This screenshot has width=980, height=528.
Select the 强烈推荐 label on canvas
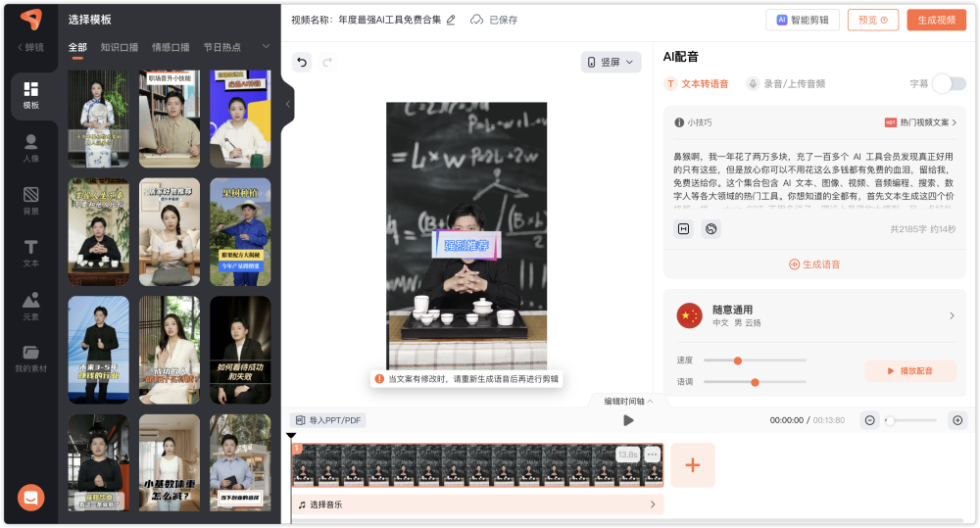coord(466,245)
